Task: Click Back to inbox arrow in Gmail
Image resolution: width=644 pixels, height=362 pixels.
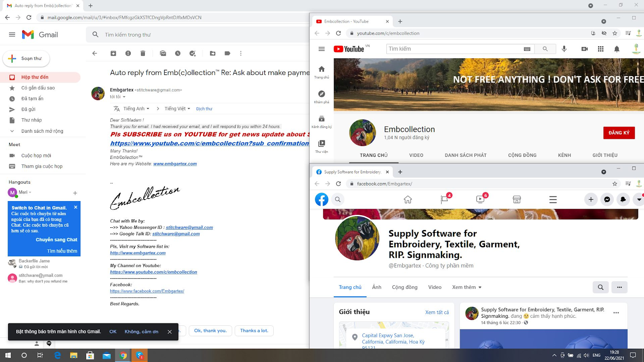Action: coord(95,53)
